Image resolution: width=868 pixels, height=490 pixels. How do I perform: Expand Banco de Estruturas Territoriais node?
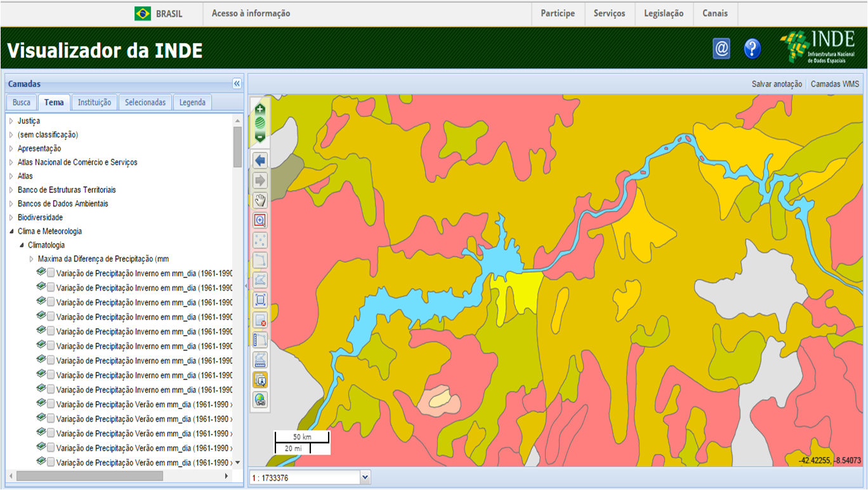point(11,190)
